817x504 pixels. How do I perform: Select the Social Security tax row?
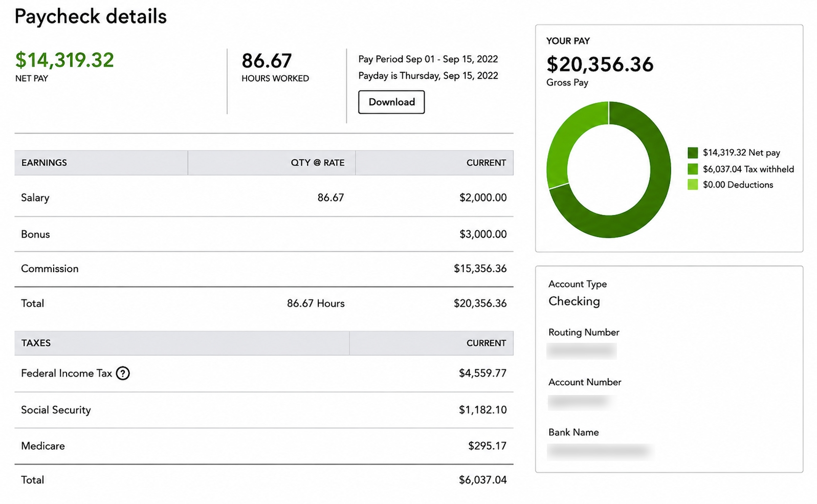[264, 410]
